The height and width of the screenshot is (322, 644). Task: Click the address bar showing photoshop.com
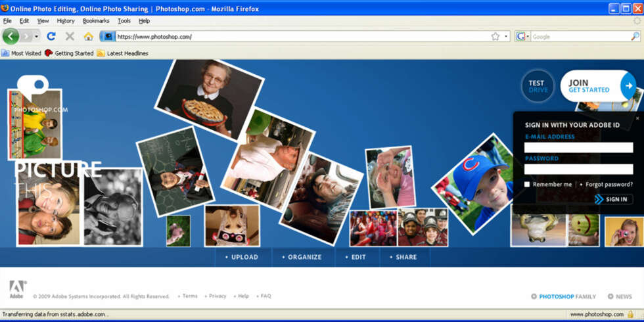click(303, 37)
